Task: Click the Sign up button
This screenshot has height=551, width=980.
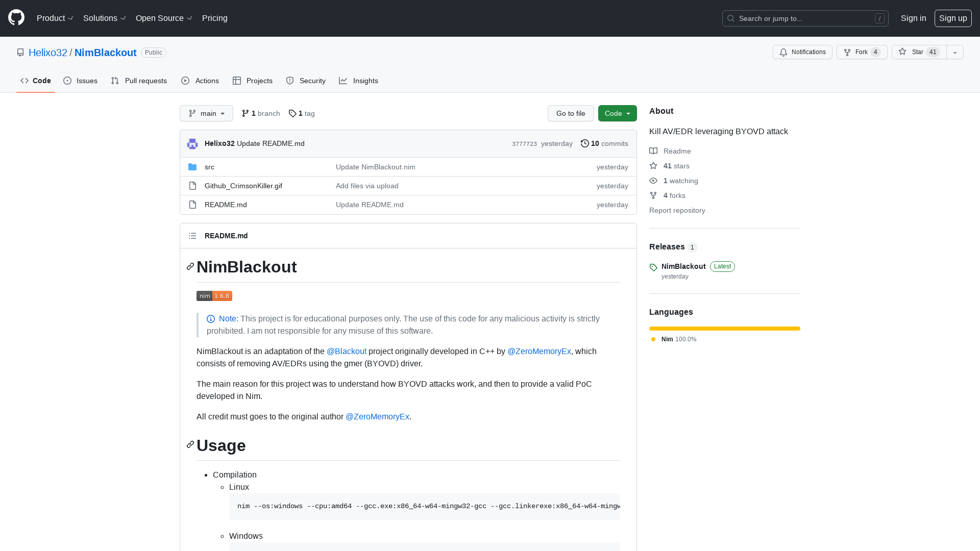Action: pos(953,18)
